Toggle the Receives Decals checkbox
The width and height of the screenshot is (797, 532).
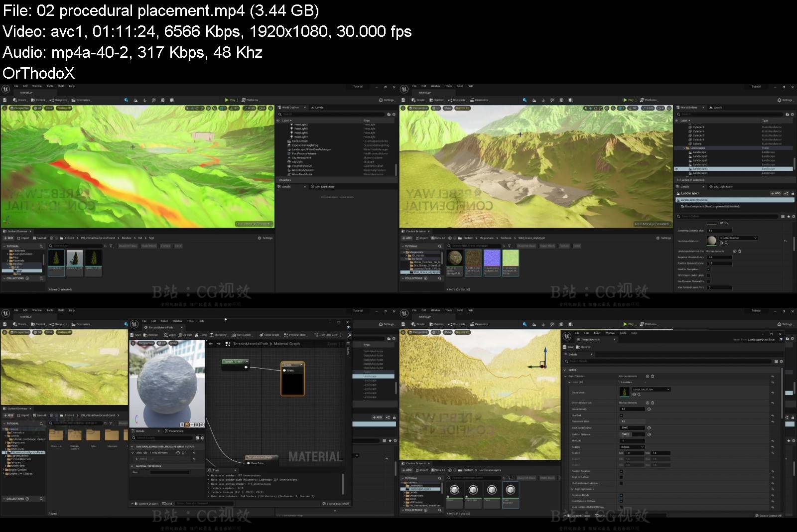[x=621, y=495]
